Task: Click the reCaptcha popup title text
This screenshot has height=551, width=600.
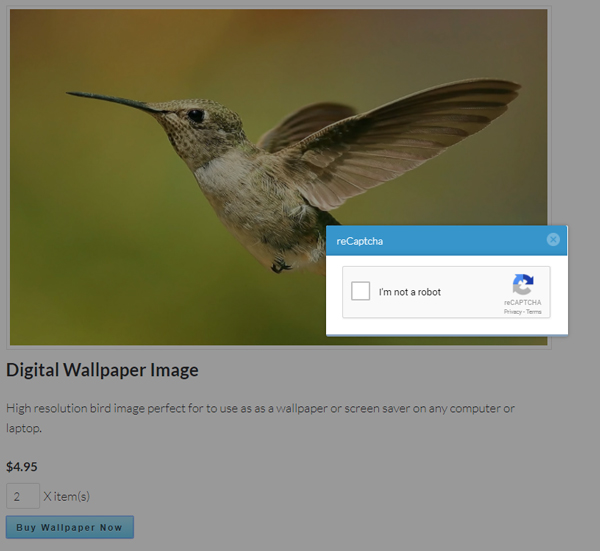Action: [x=360, y=241]
